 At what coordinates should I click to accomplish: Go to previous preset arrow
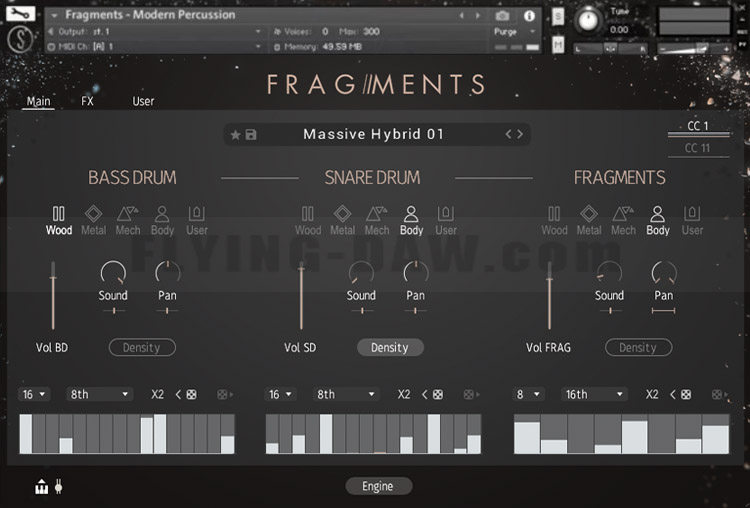tap(508, 134)
